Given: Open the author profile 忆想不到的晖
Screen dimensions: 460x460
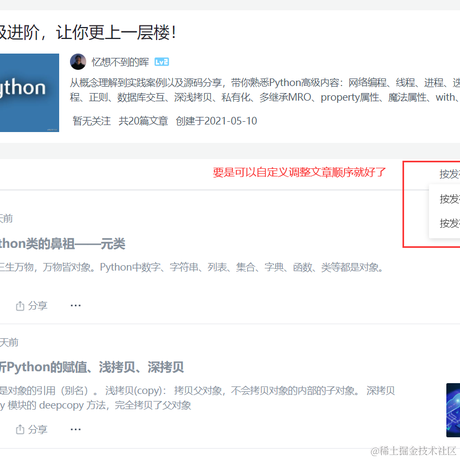Looking at the screenshot, I should click(120, 62).
